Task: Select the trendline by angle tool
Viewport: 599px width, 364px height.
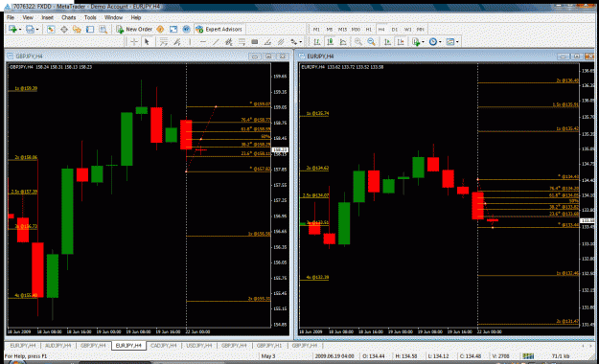Action: 267,41
